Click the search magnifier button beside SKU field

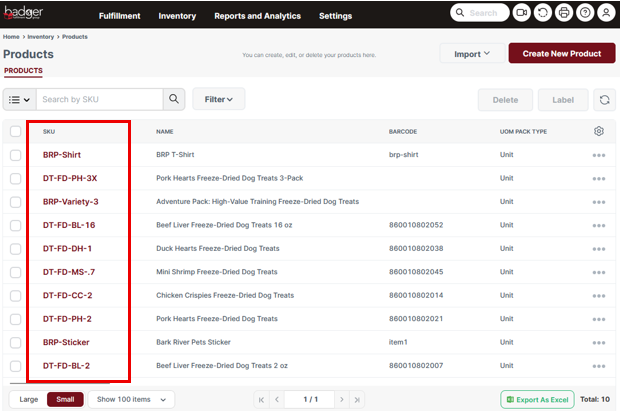tap(175, 99)
